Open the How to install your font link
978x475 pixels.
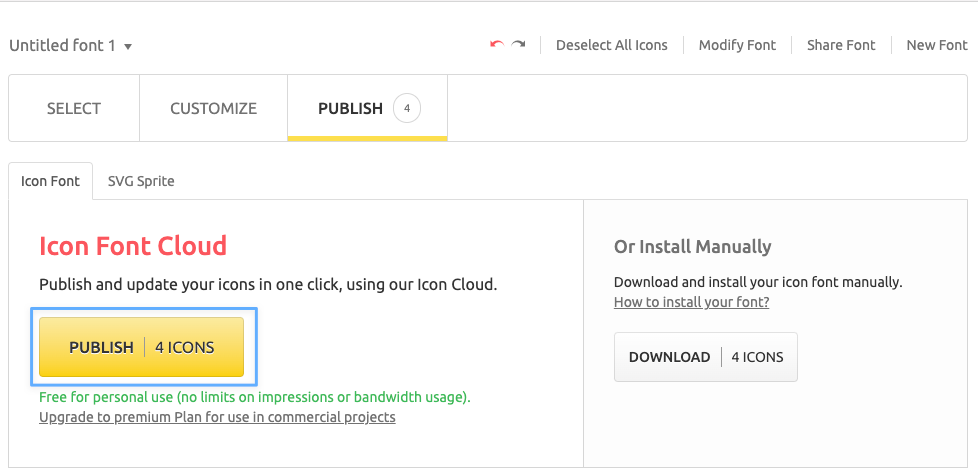691,302
